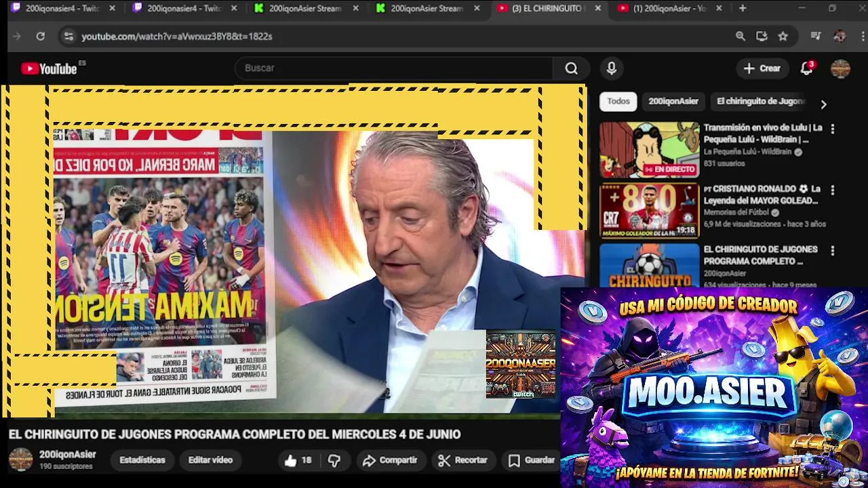
Task: Close the first 200iqonasier4 Twitch tab
Action: click(112, 8)
